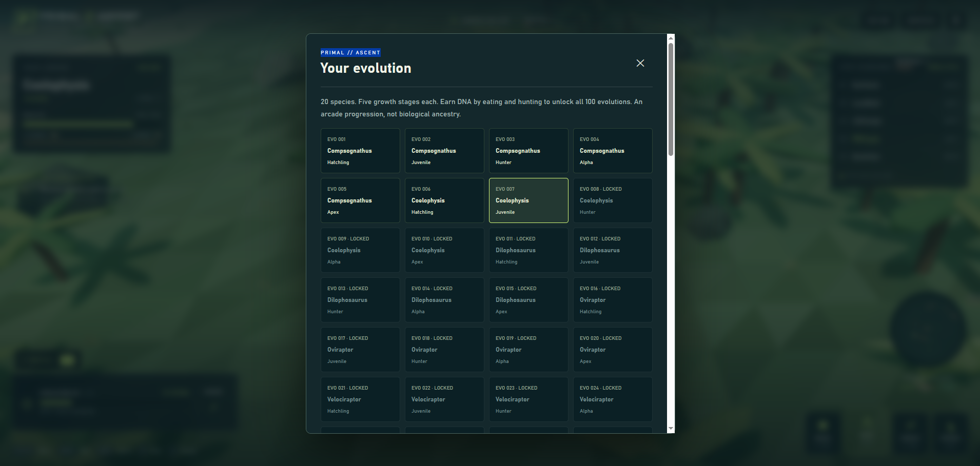Screen dimensions: 980x466
Task: Click highlighted EVO 007 Coelophysis Juvenile card
Action: 528,200
